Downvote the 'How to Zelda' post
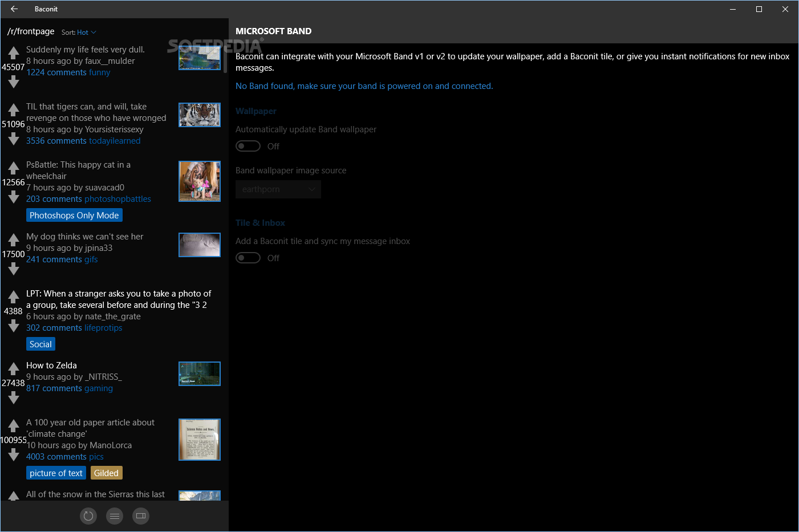799x532 pixels. click(x=14, y=398)
